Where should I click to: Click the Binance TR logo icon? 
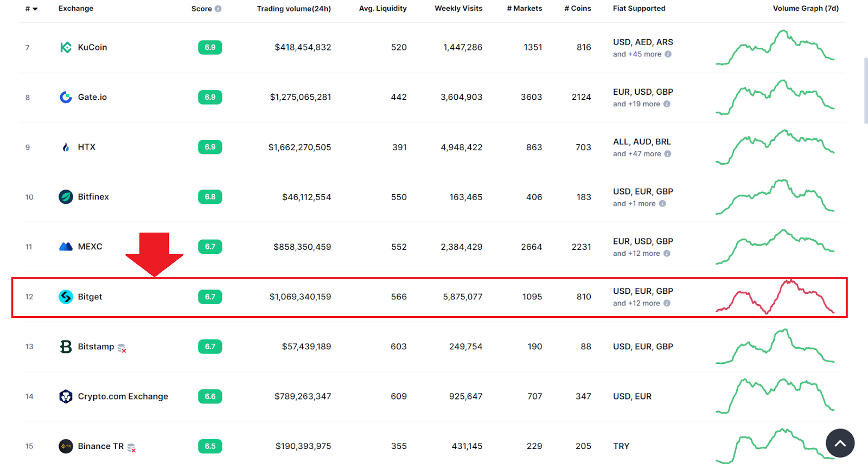(66, 446)
